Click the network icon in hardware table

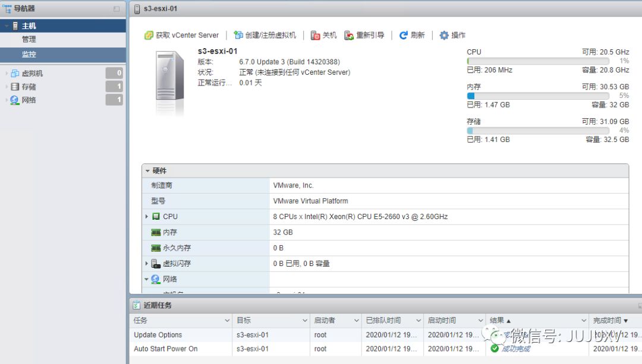[156, 279]
